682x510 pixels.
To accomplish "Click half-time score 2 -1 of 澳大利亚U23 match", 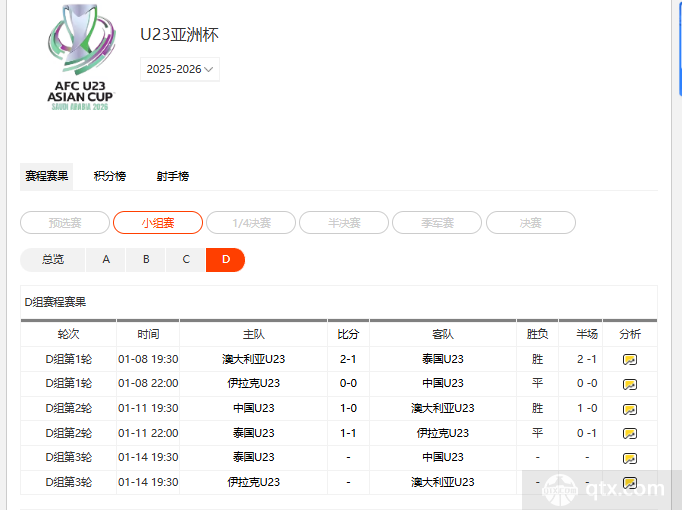I will point(587,359).
